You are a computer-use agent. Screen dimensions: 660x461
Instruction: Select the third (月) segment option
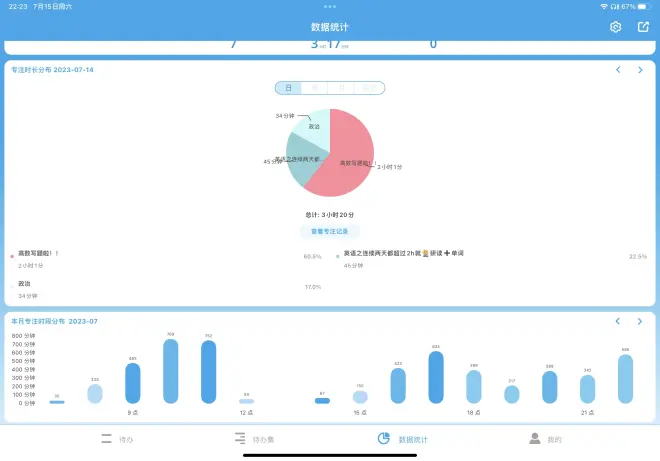pos(342,88)
